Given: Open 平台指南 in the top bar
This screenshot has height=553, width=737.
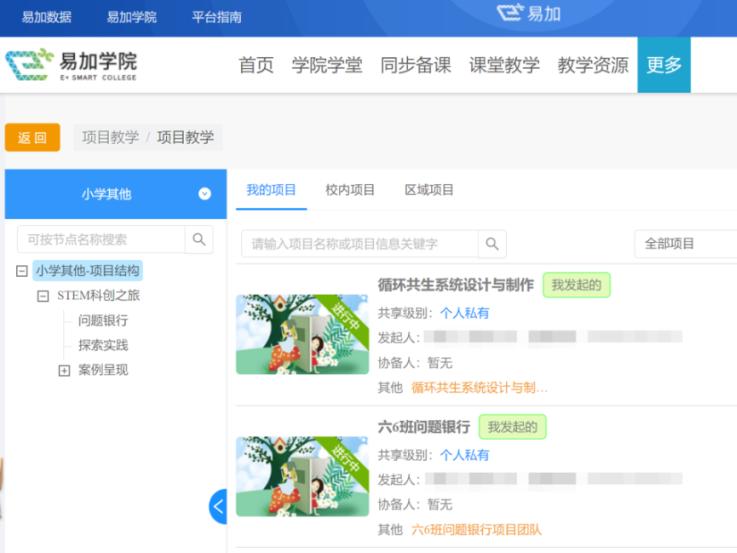Looking at the screenshot, I should [216, 17].
